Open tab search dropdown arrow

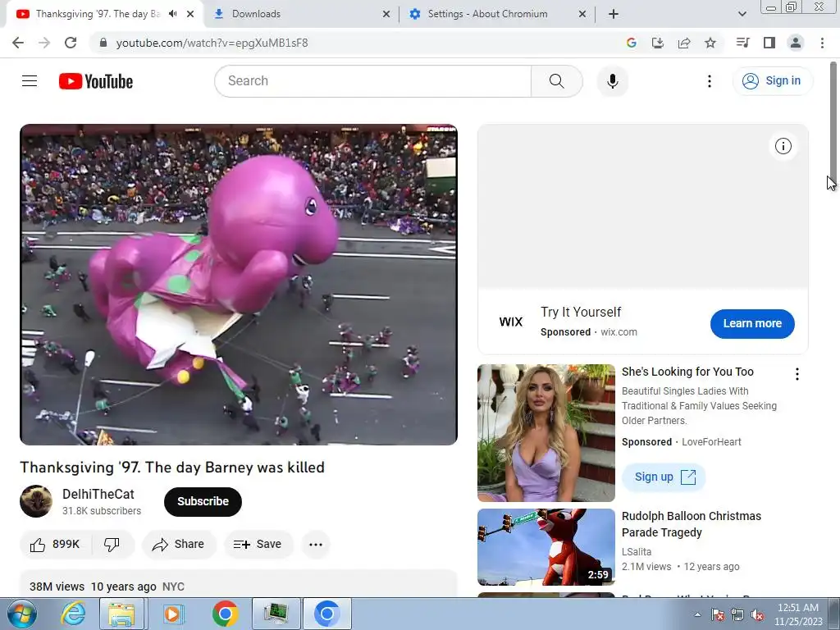tap(742, 14)
